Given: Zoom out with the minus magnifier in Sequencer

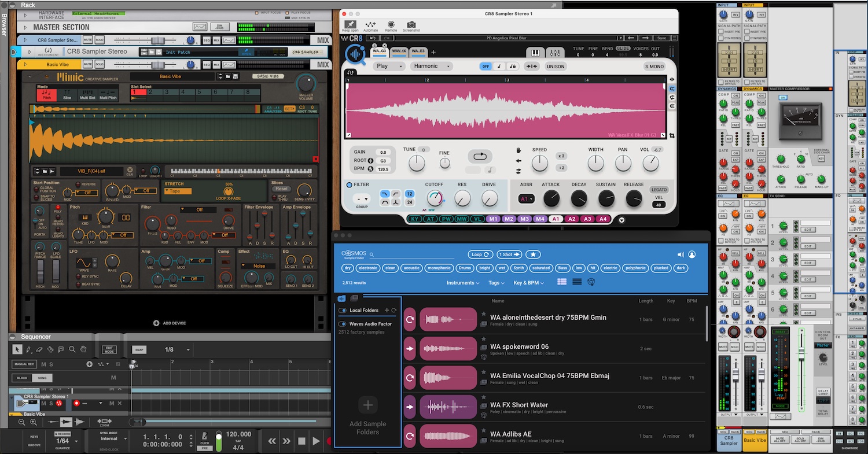Looking at the screenshot, I should pos(21,422).
